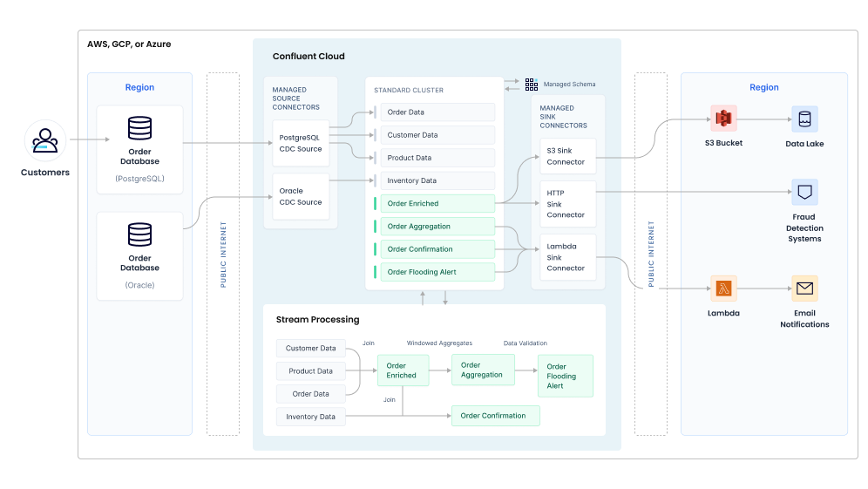Click Customer Data box in Stream Processing
The height and width of the screenshot is (489, 868).
pos(310,349)
